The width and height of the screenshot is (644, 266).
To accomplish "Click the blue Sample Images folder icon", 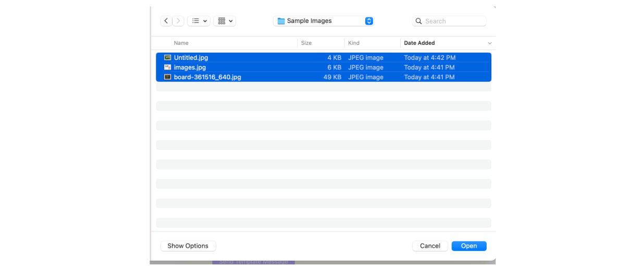I will 281,21.
